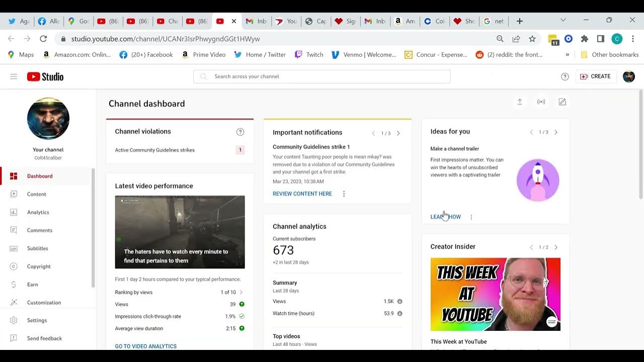This screenshot has height=362, width=644.
Task: Open Chrome three-dot menu
Action: pyautogui.click(x=633, y=39)
